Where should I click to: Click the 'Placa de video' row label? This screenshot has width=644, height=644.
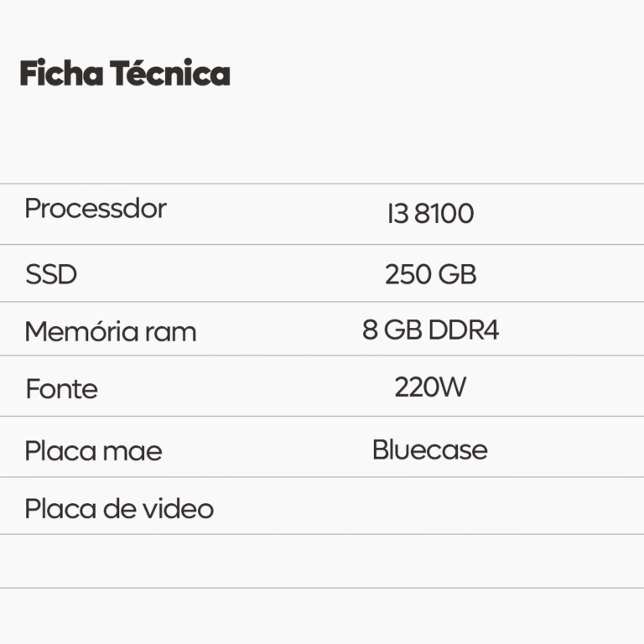pos(119,509)
